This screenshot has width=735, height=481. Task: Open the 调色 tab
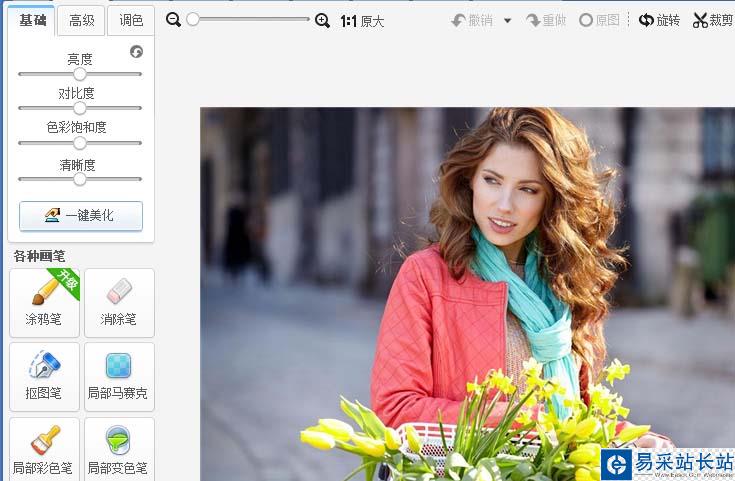(x=131, y=21)
